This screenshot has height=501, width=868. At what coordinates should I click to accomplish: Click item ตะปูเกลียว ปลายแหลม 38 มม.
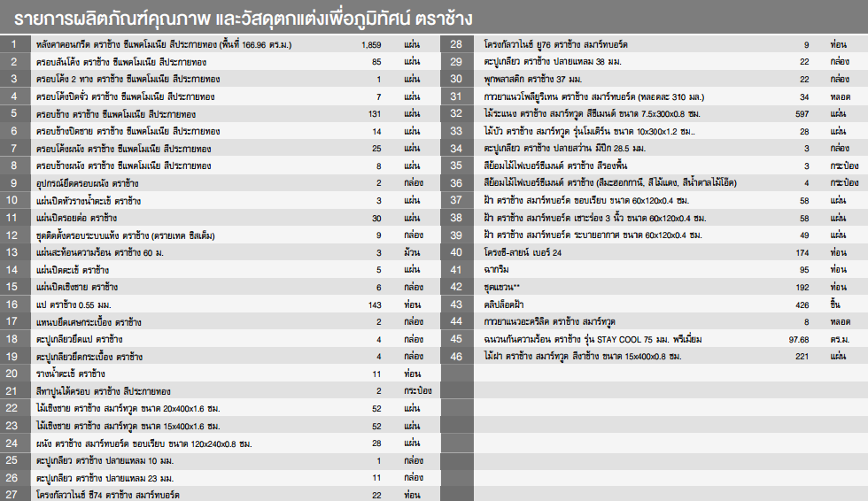553,62
